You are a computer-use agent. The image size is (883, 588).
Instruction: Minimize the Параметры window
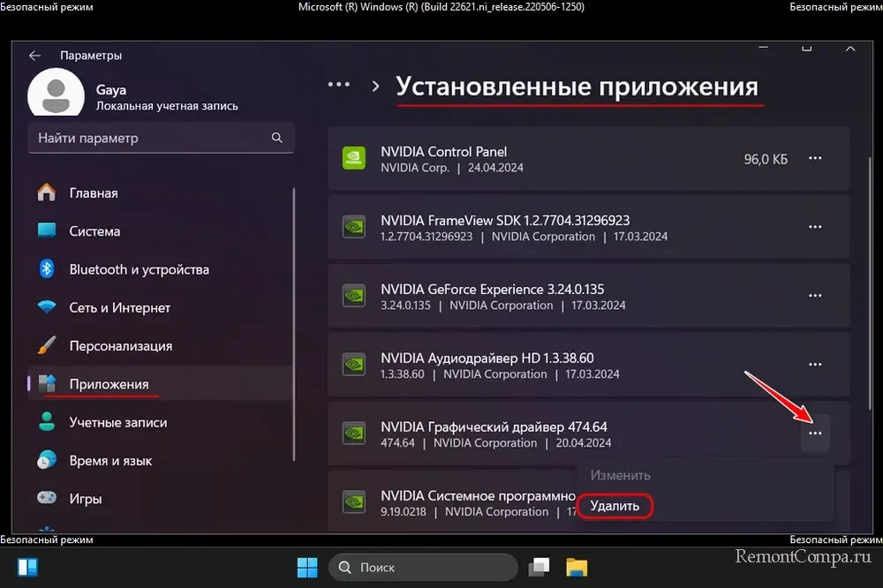[x=763, y=49]
